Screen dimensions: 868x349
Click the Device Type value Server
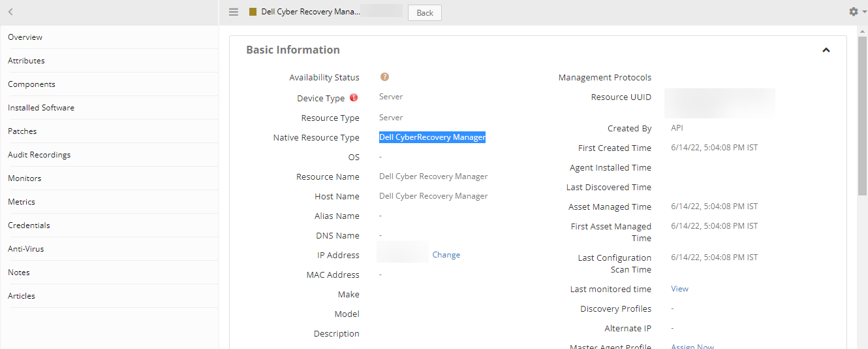(x=391, y=97)
